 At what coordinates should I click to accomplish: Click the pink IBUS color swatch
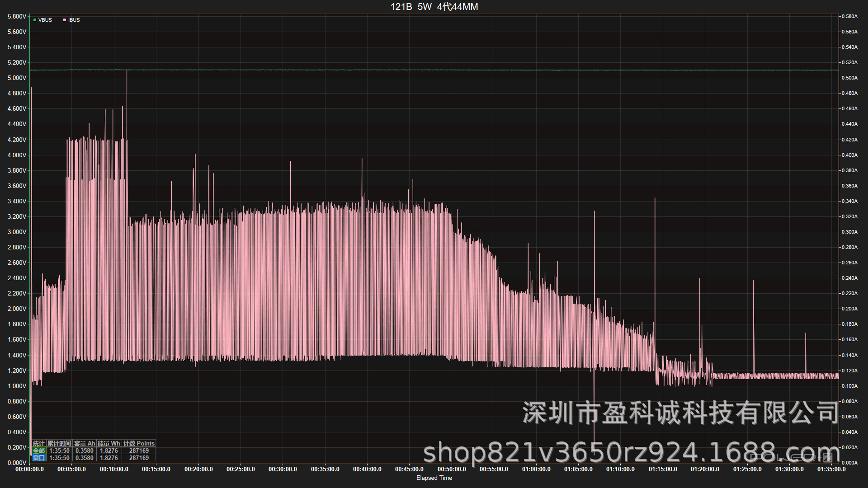click(x=65, y=20)
